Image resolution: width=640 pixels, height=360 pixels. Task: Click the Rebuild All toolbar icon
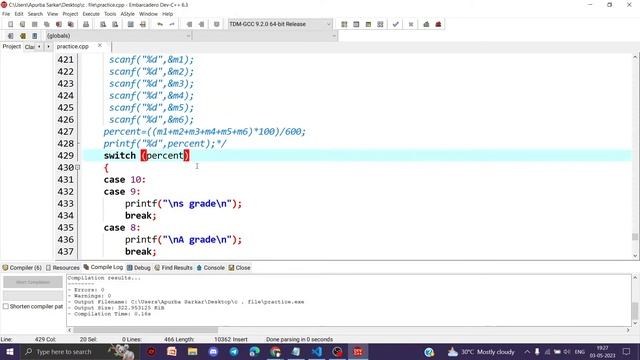(x=380, y=24)
